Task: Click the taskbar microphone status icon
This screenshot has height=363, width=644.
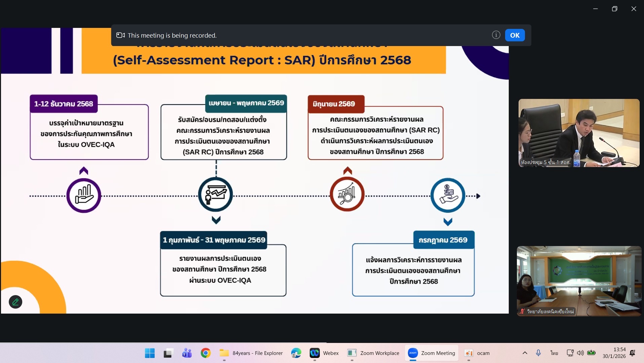Action: (x=538, y=353)
